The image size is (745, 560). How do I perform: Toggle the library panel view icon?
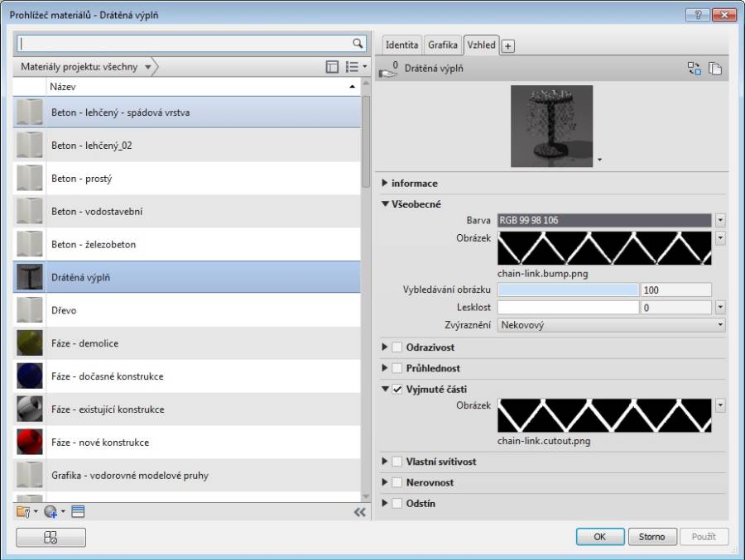click(x=332, y=67)
